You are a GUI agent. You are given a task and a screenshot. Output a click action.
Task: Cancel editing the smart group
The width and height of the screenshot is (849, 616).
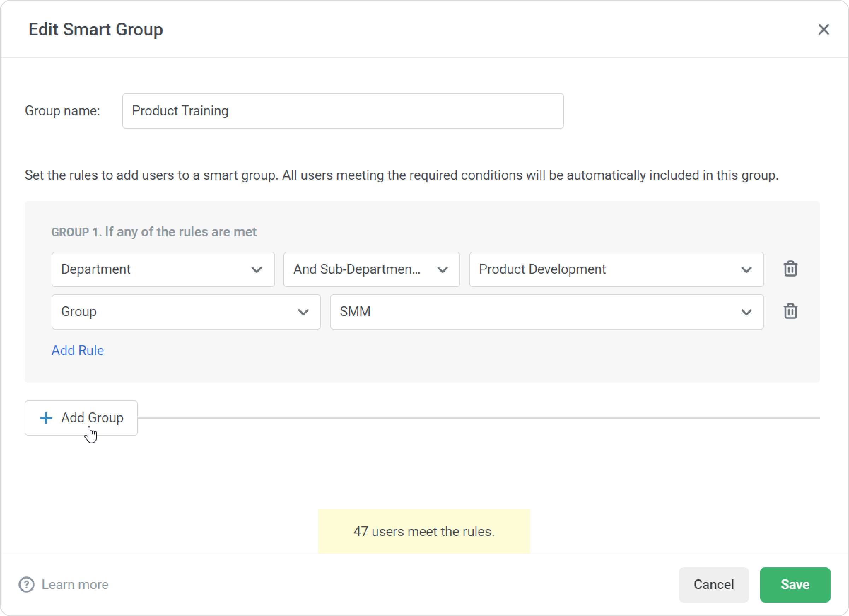[714, 585]
